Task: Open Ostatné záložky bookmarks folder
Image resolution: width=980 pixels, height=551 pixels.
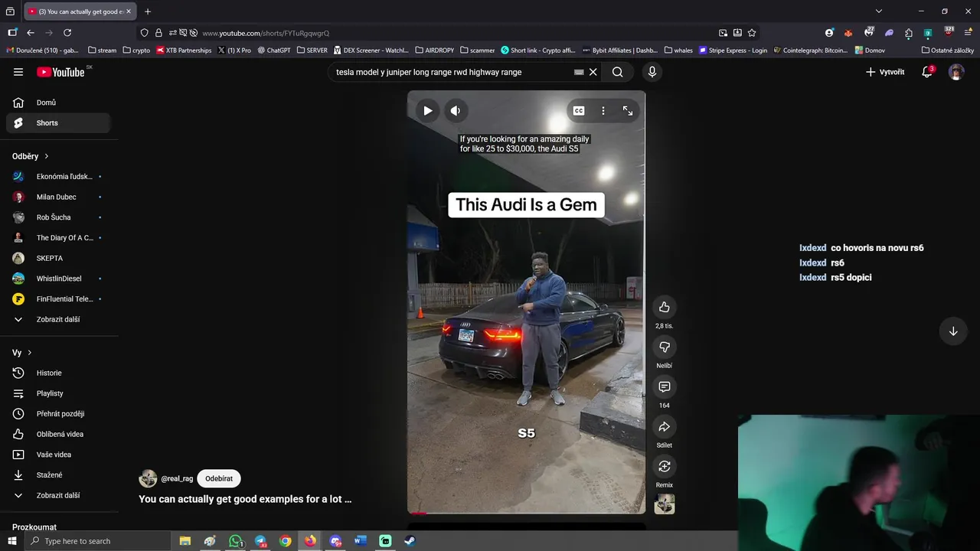Action: [x=948, y=51]
